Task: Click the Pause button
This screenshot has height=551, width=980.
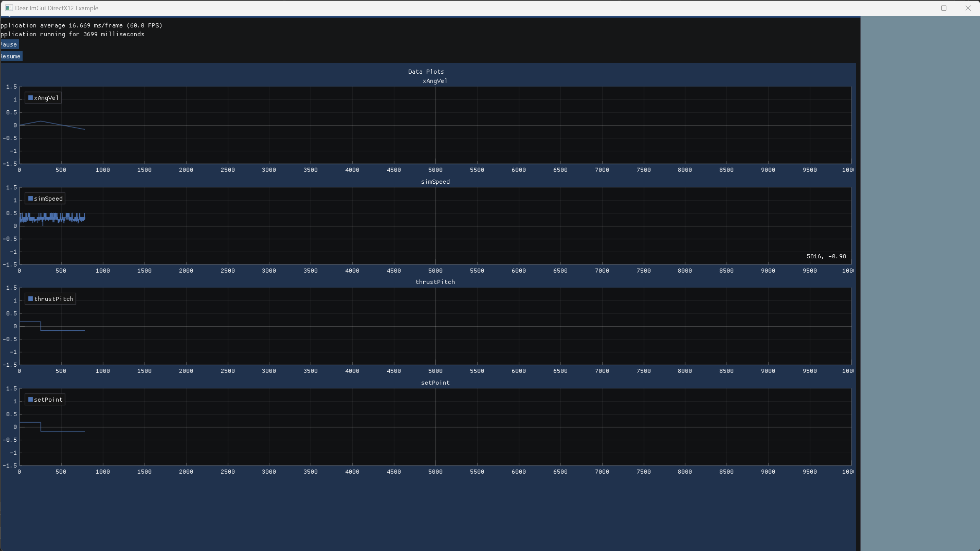Action: (x=9, y=45)
